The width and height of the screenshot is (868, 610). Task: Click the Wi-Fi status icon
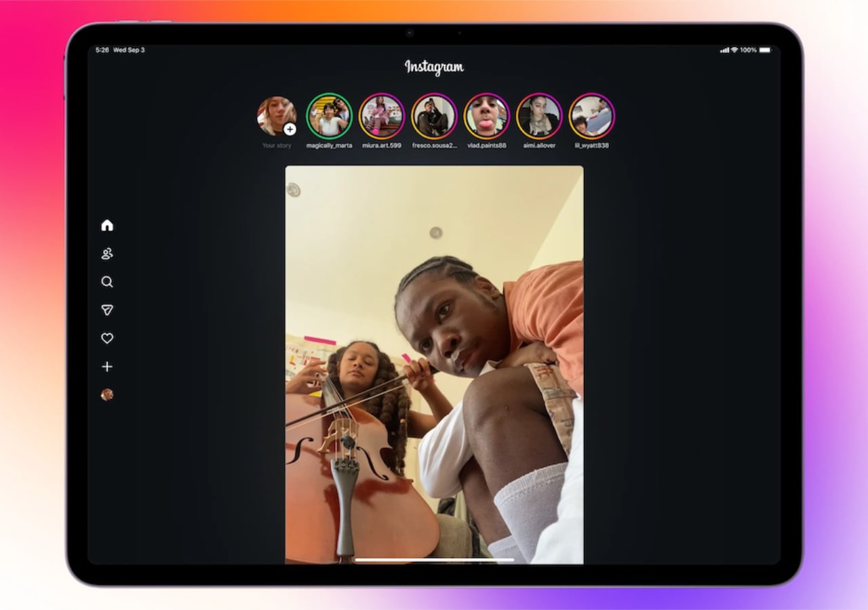click(734, 50)
